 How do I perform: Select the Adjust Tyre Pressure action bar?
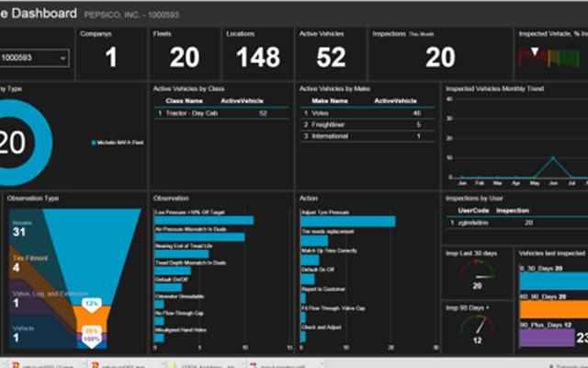[x=348, y=222]
